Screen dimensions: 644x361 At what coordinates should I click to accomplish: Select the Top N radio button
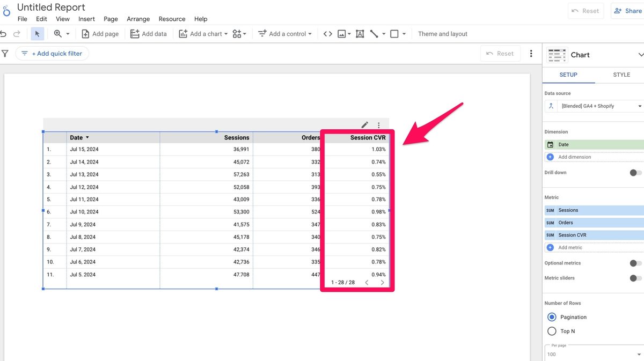point(552,331)
